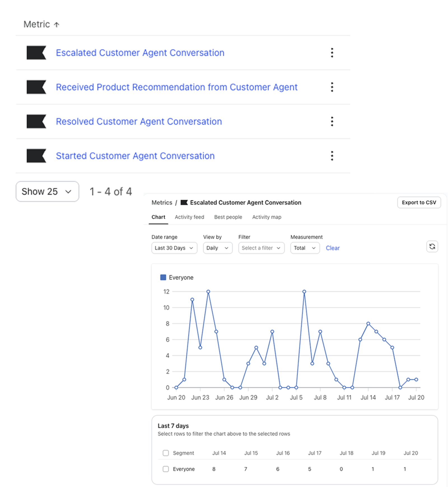This screenshot has width=448, height=487.
Task: Click the Jul 6 peak data point at 12
Action: pyautogui.click(x=304, y=292)
